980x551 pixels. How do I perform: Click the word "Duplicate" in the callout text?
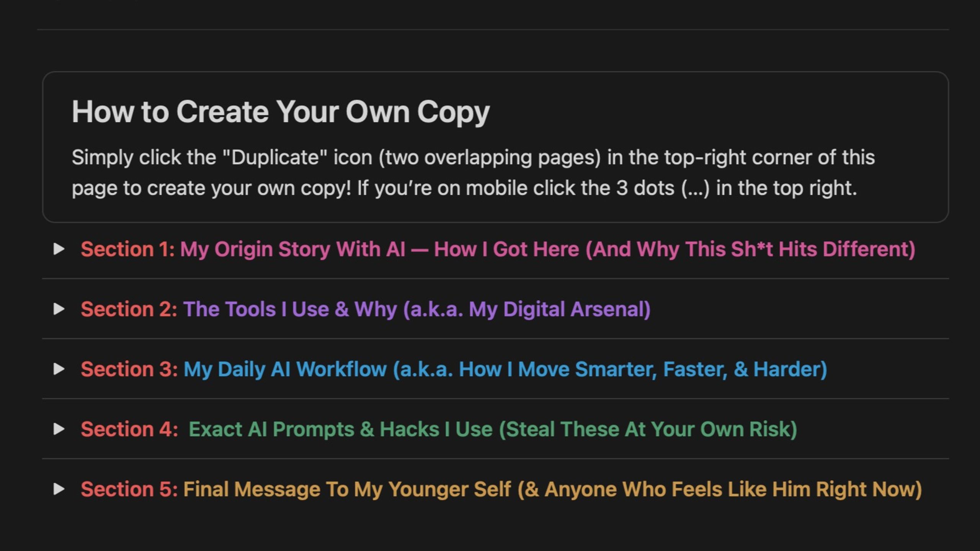pos(274,157)
